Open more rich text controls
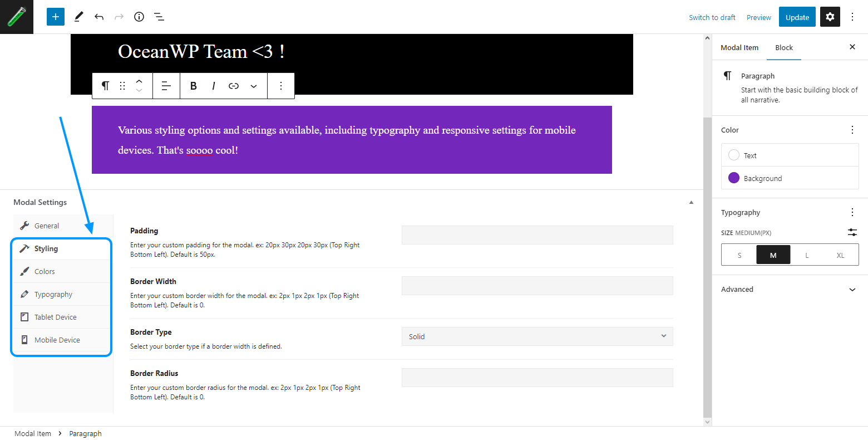Viewport: 868px width, 440px height. (254, 86)
